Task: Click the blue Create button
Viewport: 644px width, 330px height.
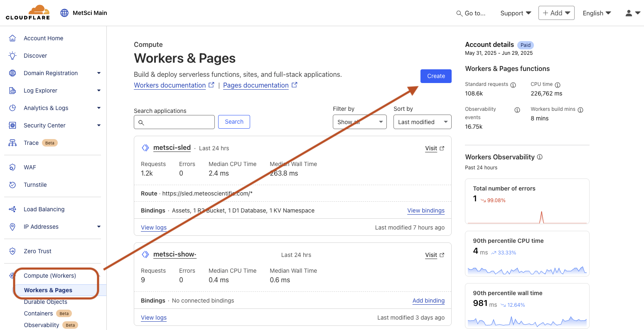Action: (435, 76)
